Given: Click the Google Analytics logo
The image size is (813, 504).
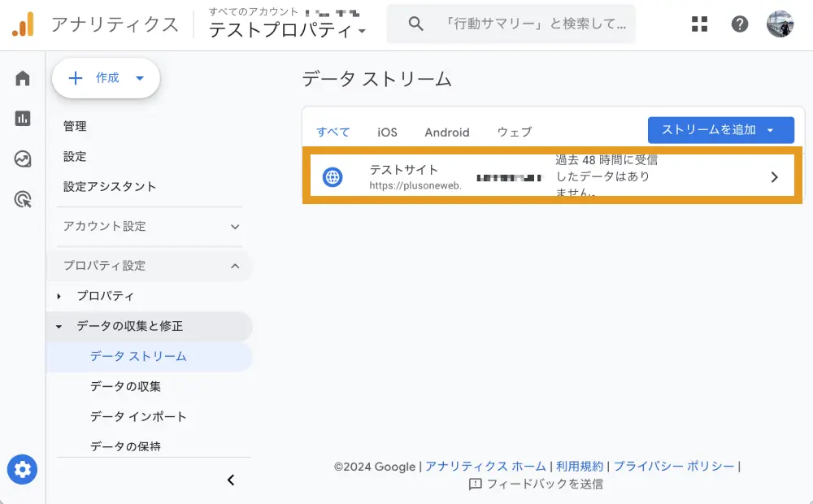Looking at the screenshot, I should 23,24.
